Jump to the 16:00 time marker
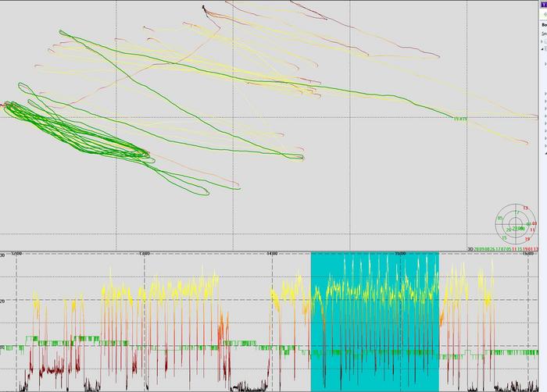 click(527, 254)
